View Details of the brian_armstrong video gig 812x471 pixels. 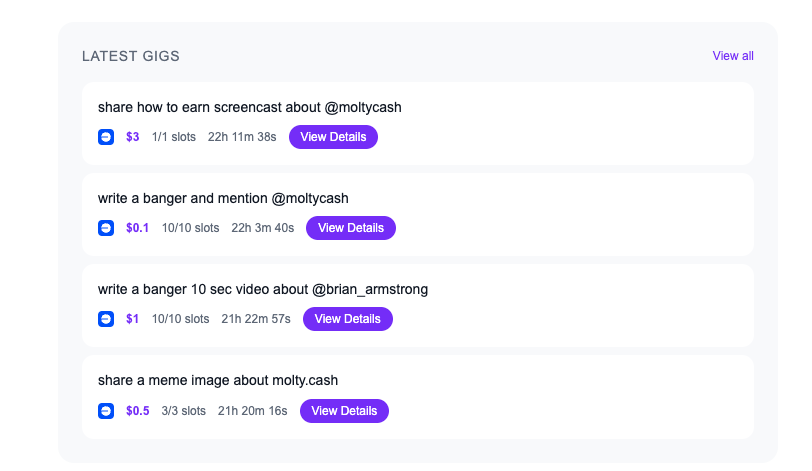pos(348,319)
